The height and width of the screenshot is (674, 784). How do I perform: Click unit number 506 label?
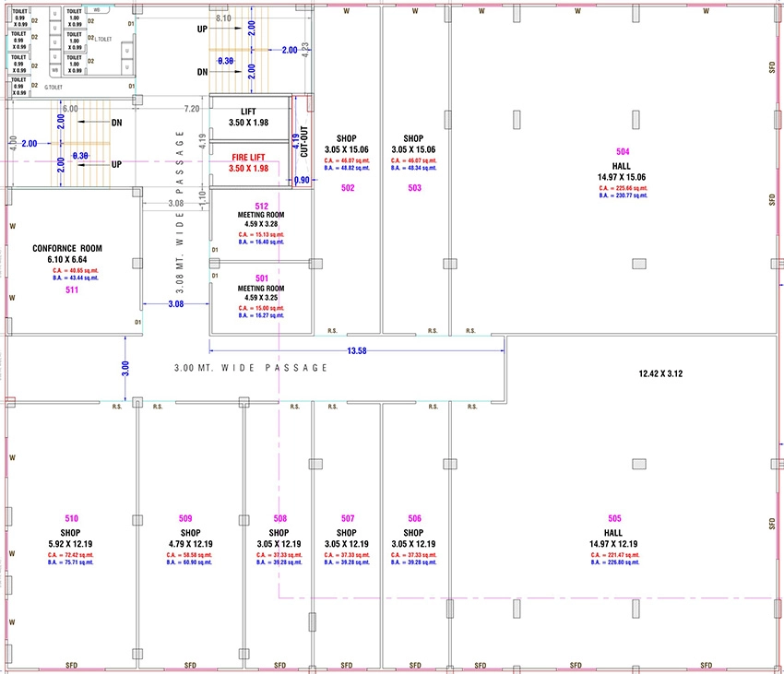coord(414,518)
